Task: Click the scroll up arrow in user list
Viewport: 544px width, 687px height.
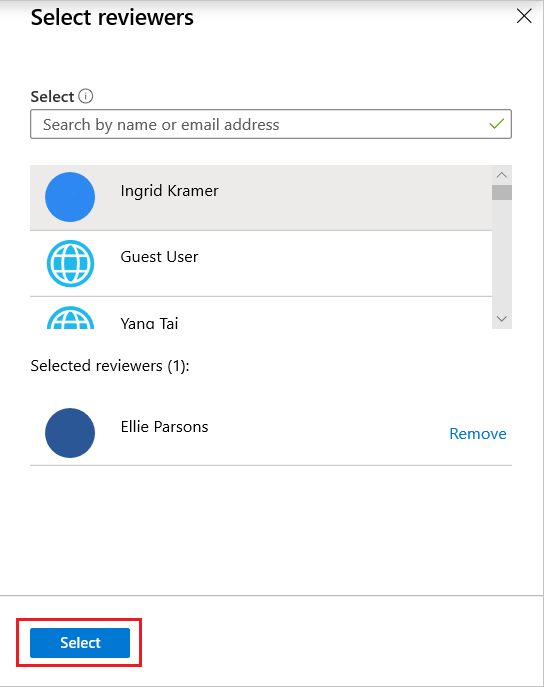Action: (x=502, y=175)
